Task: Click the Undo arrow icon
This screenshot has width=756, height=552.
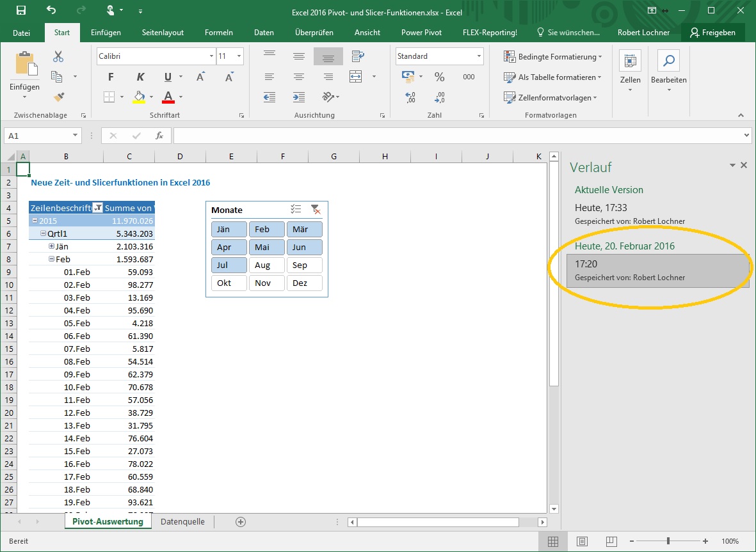Action: pyautogui.click(x=51, y=11)
